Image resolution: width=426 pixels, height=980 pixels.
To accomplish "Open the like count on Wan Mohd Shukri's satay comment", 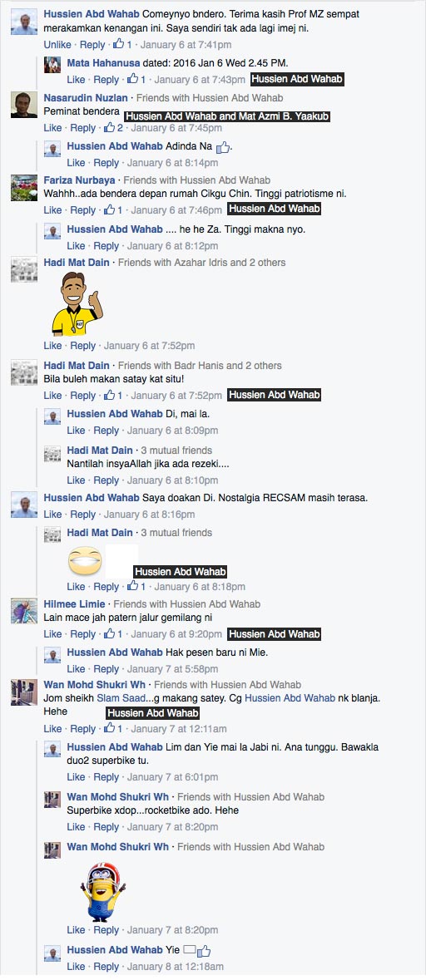I will [112, 729].
